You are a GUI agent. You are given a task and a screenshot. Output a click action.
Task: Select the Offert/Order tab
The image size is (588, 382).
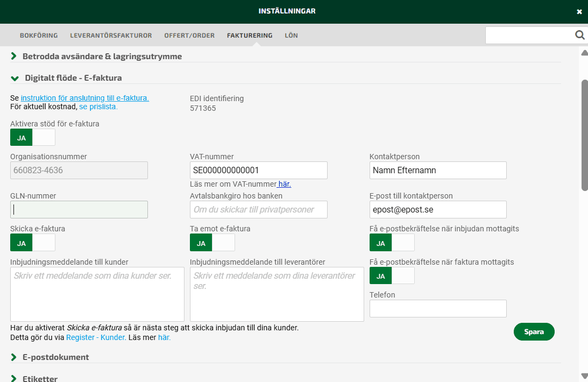pyautogui.click(x=189, y=35)
